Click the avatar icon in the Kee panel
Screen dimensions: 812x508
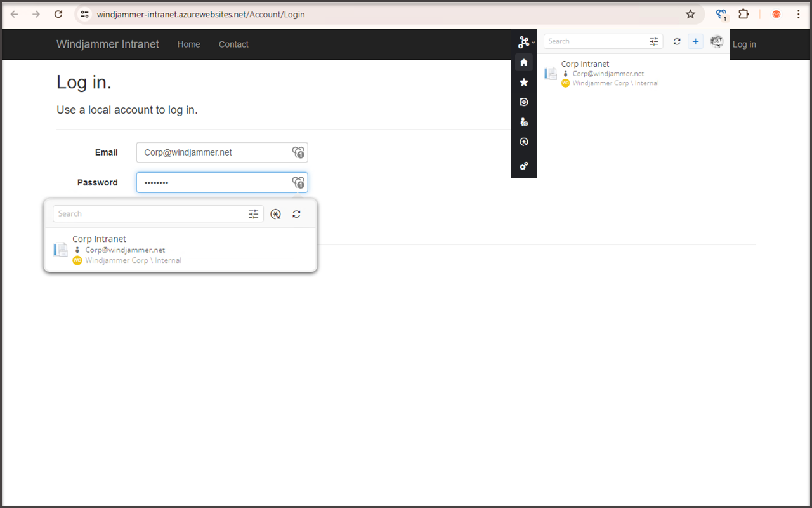coord(716,41)
